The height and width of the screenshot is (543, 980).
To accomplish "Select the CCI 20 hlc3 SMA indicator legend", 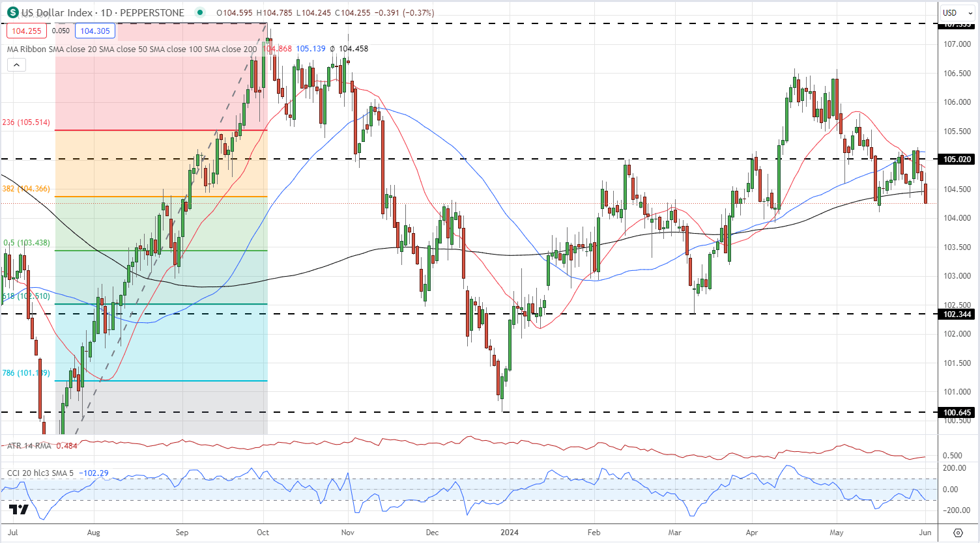I will tap(40, 473).
